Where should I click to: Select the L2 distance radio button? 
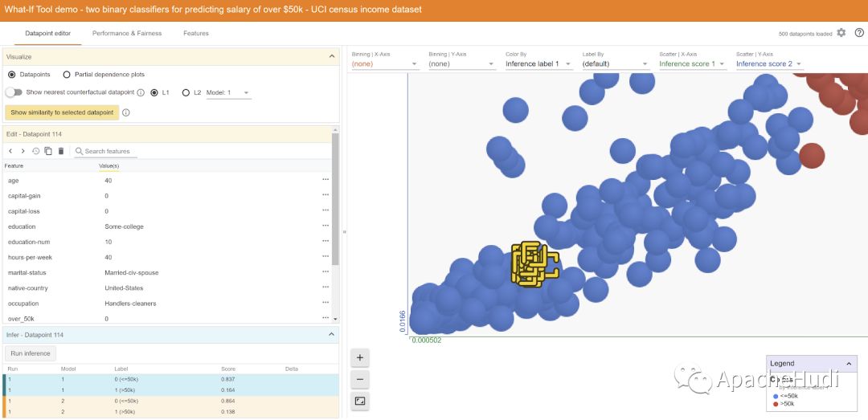186,92
